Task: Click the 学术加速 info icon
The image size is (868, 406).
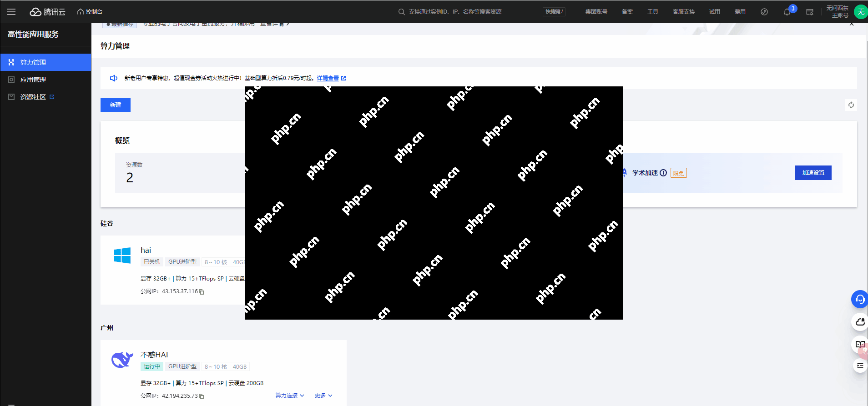Action: tap(663, 173)
